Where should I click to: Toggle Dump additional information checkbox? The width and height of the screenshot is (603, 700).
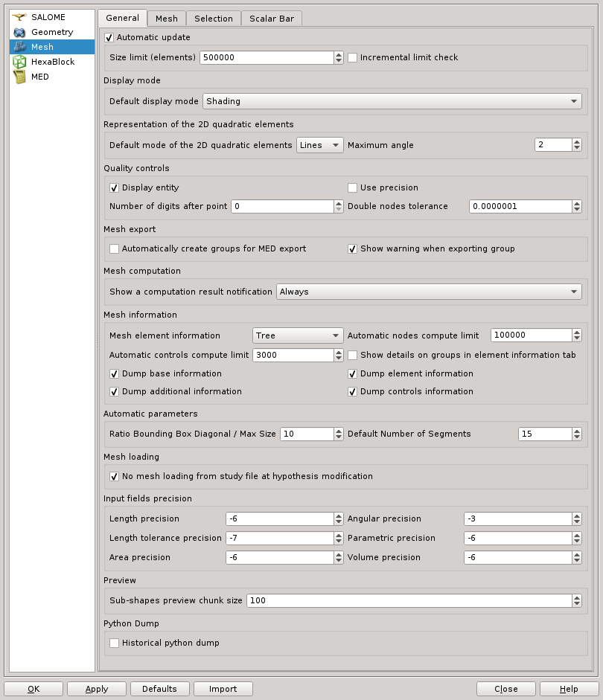(115, 391)
